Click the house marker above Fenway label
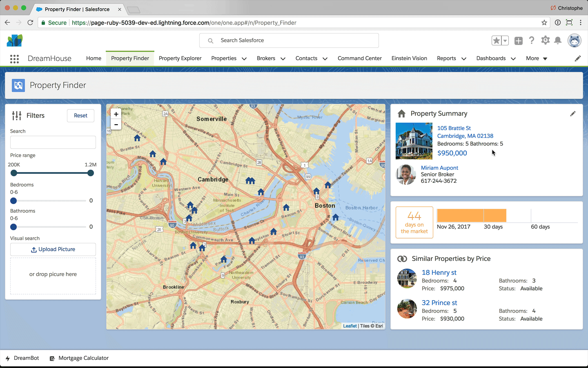 pyautogui.click(x=224, y=259)
